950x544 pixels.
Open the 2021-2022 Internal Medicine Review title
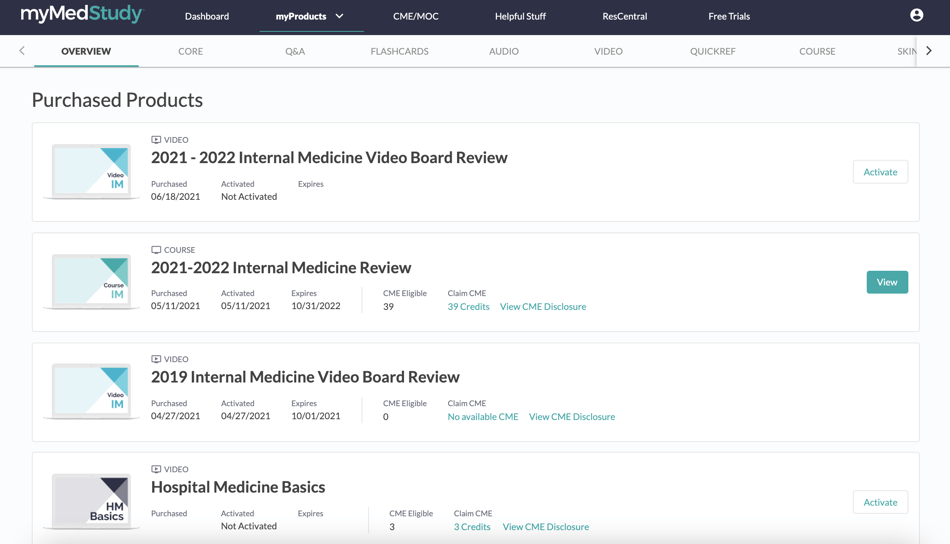pos(281,268)
